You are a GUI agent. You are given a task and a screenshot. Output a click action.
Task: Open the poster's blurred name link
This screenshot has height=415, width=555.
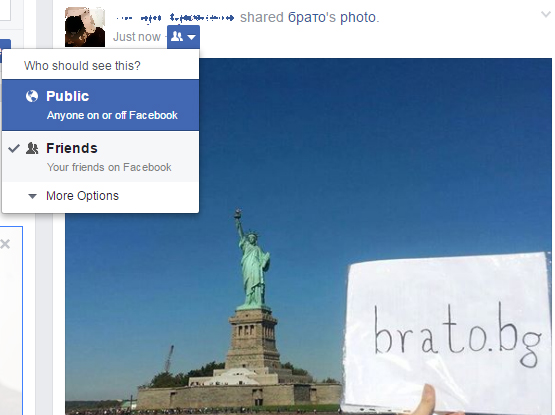(175, 18)
